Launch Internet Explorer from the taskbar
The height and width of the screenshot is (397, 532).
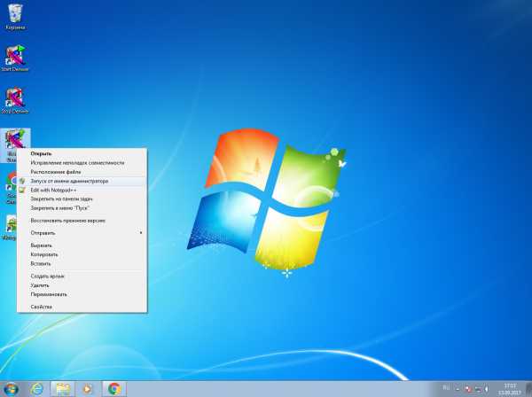click(36, 389)
